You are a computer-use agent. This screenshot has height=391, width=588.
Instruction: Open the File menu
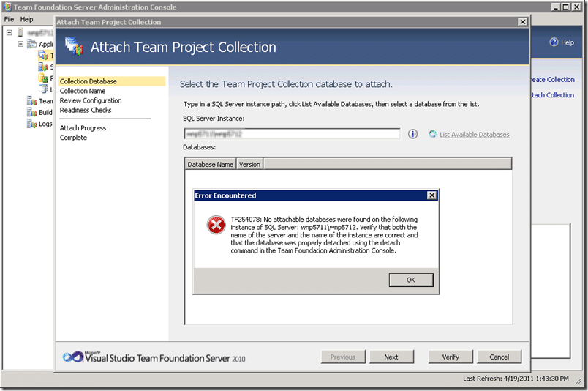9,19
